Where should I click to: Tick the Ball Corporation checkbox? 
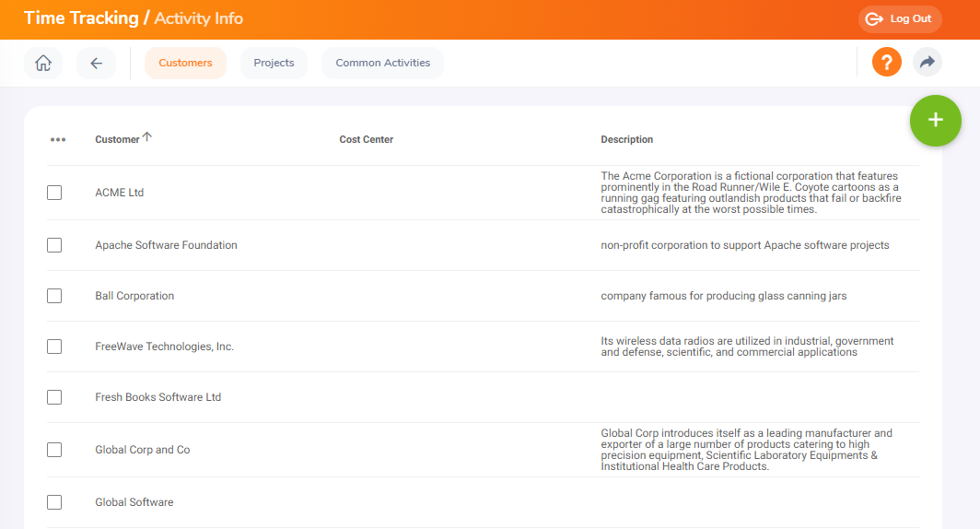(54, 296)
